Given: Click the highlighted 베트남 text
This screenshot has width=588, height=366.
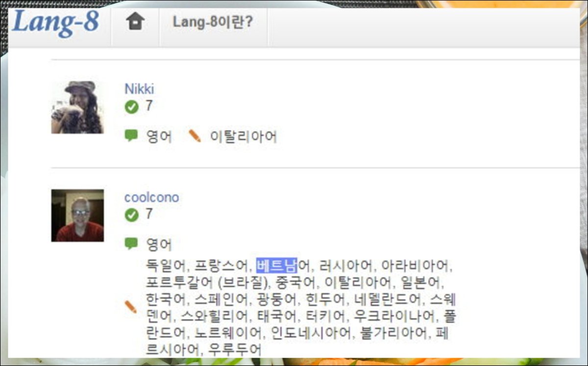Looking at the screenshot, I should (276, 266).
